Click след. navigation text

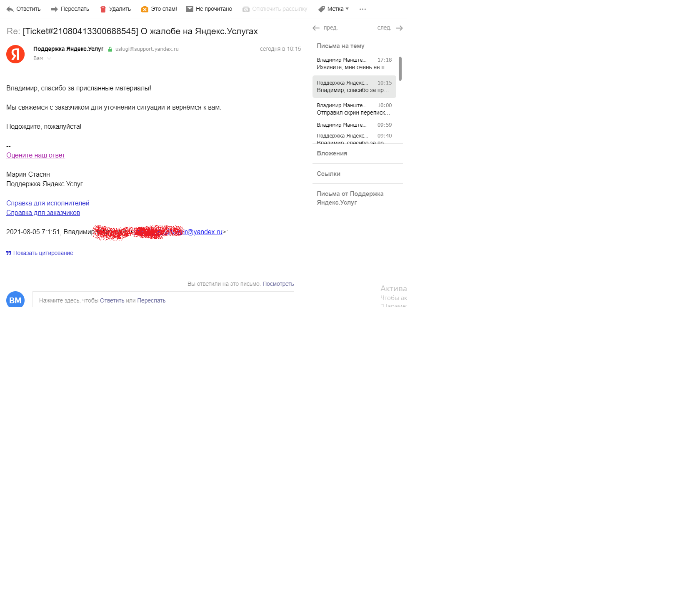point(384,28)
